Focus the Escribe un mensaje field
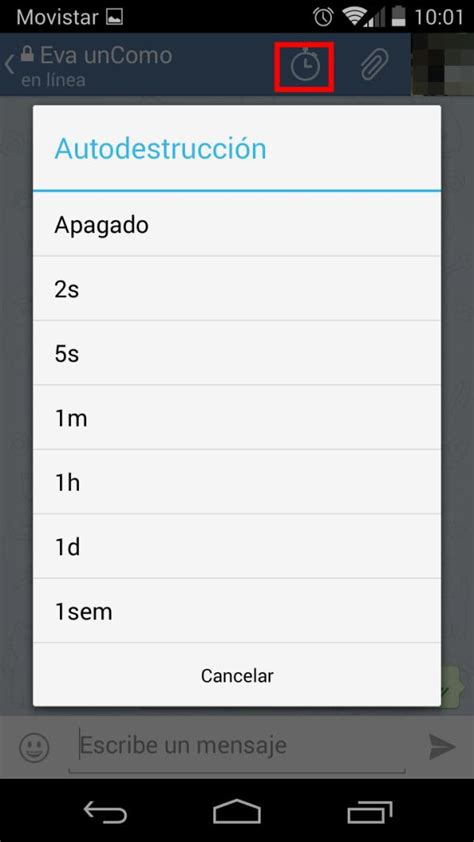The height and width of the screenshot is (842, 474). 237,746
